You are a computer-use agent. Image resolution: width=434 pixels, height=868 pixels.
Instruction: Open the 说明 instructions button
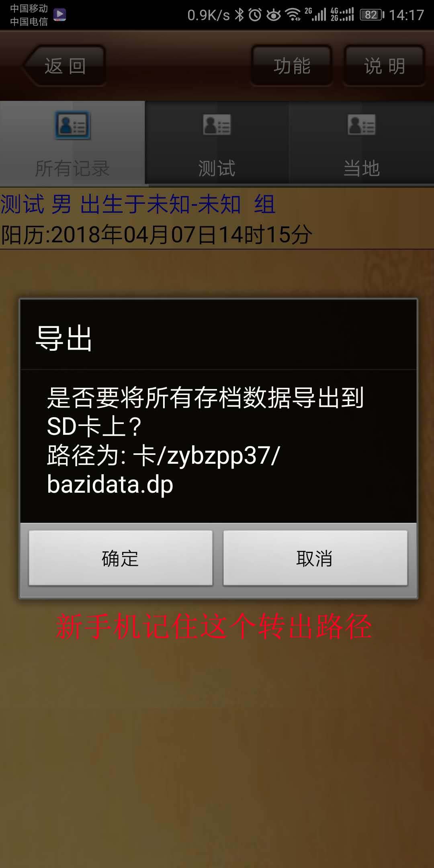385,66
